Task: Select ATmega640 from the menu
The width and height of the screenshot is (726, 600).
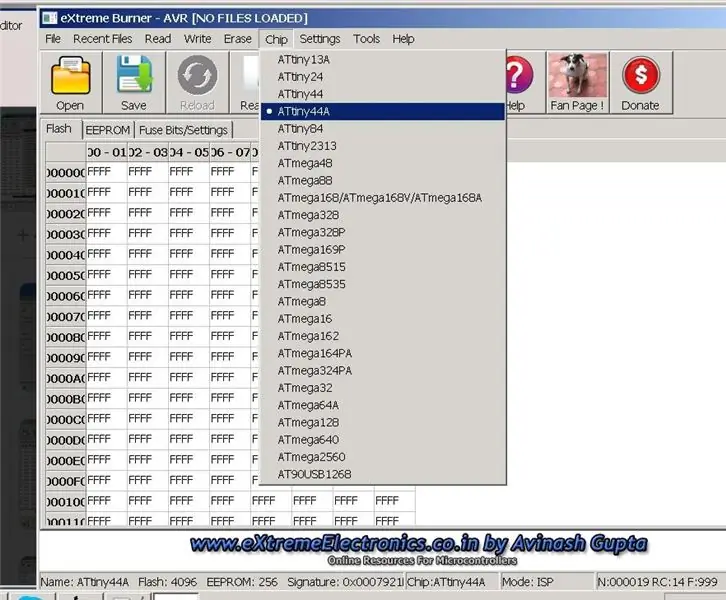Action: pos(383,440)
